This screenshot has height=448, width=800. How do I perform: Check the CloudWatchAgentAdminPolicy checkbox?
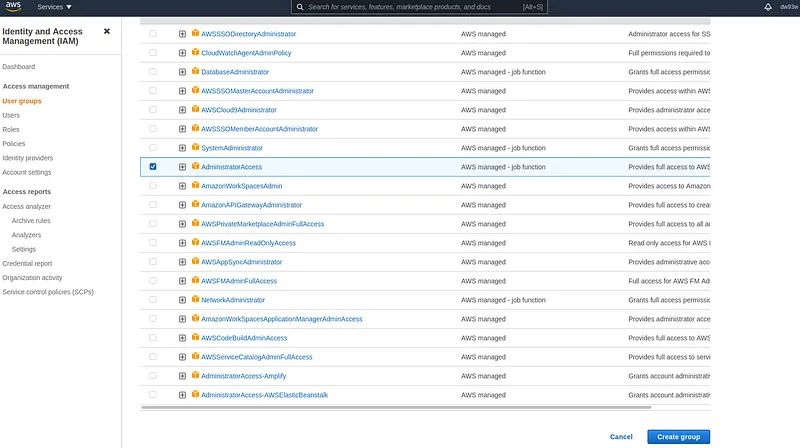[153, 53]
